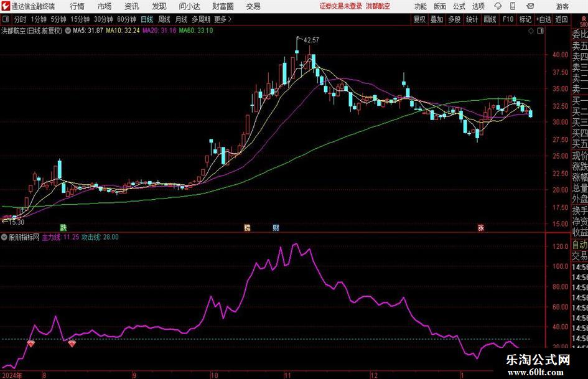Viewport: 588px width, 379px height.
Task: Click the 证券交易未登录 login link
Action: pyautogui.click(x=341, y=6)
